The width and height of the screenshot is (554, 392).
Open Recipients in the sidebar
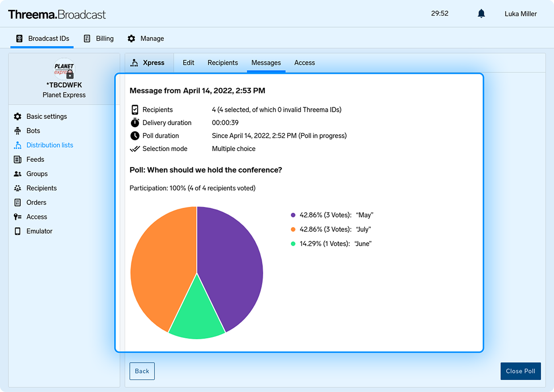pos(42,188)
